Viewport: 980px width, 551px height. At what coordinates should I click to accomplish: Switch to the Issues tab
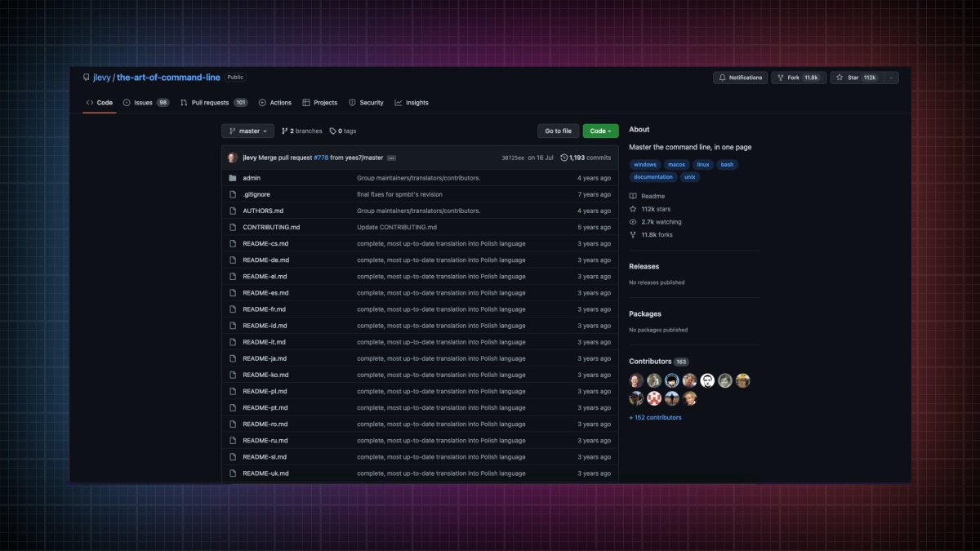146,103
